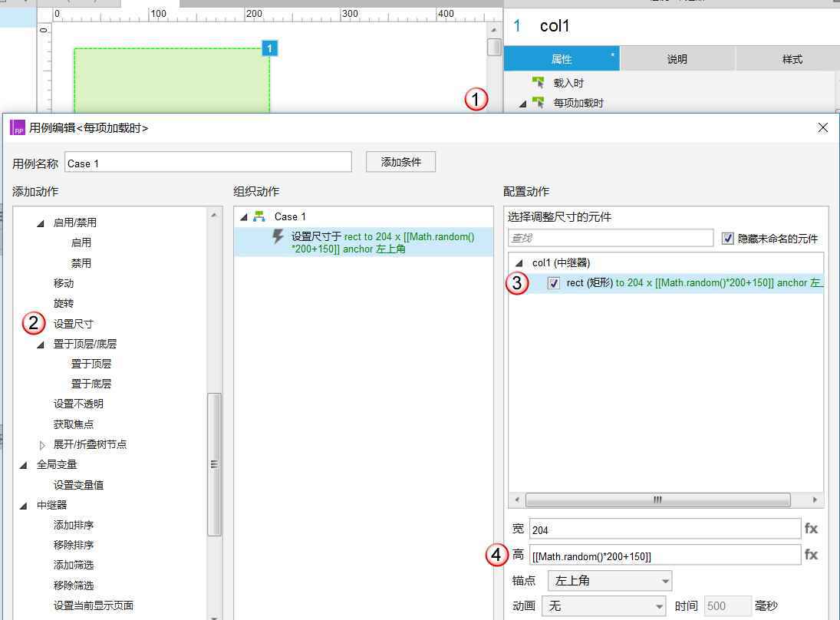Image resolution: width=840 pixels, height=620 pixels.
Task: Click the fx button beside the 宽 width field
Action: (x=811, y=529)
